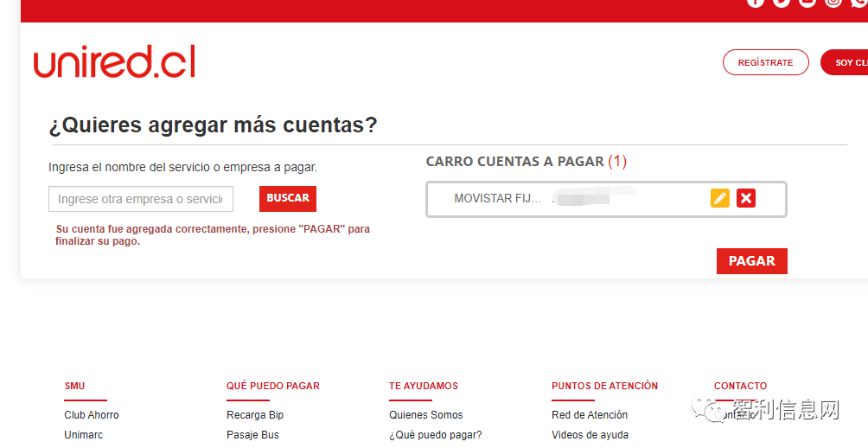Image resolution: width=868 pixels, height=448 pixels.
Task: Open Pasaje Bus footer link
Action: tap(253, 435)
